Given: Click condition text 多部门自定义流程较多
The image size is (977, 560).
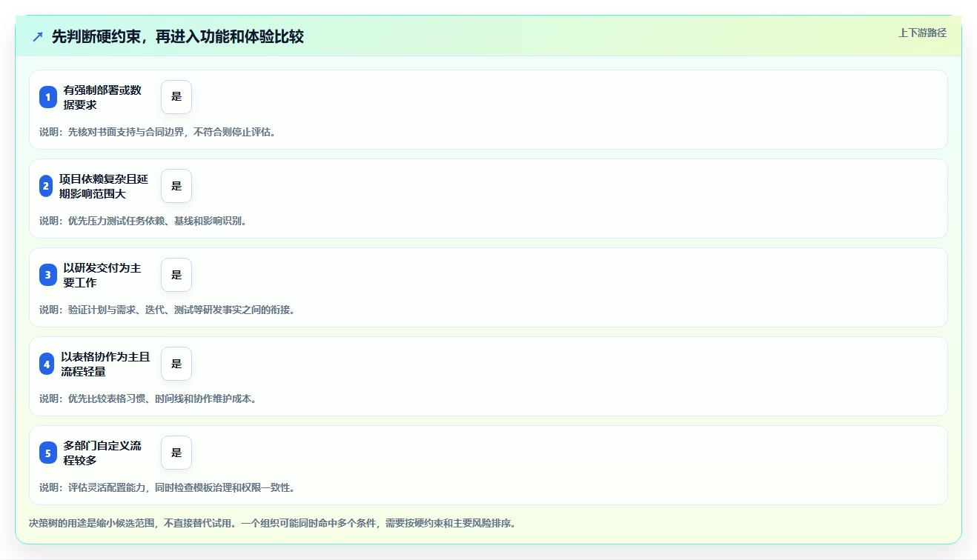Looking at the screenshot, I should [x=102, y=453].
